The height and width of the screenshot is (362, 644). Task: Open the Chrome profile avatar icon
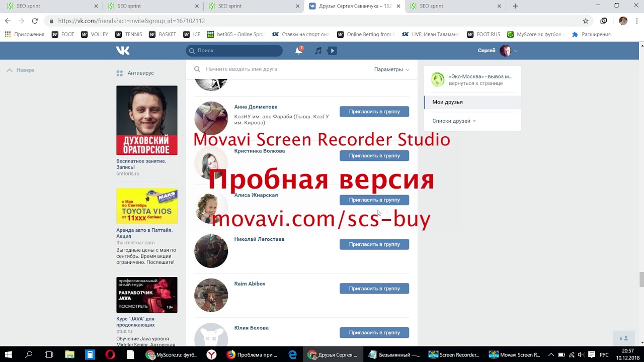click(x=623, y=21)
